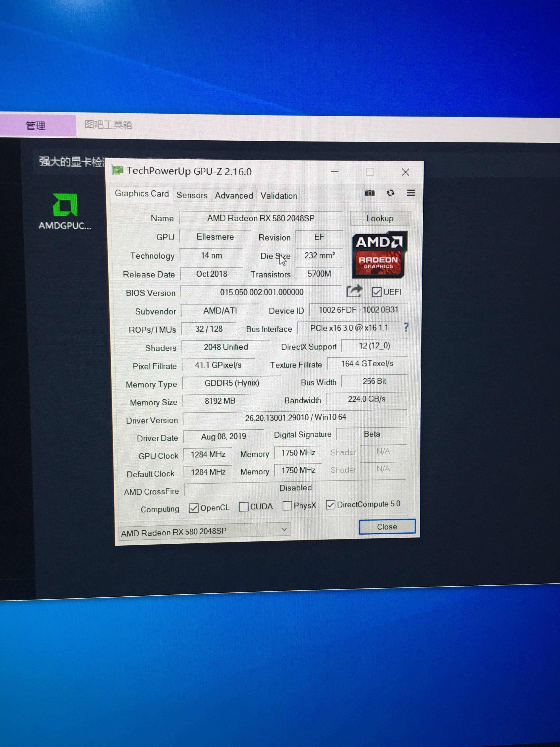Switch to the Sensors tab
This screenshot has height=747, width=560.
tap(192, 195)
